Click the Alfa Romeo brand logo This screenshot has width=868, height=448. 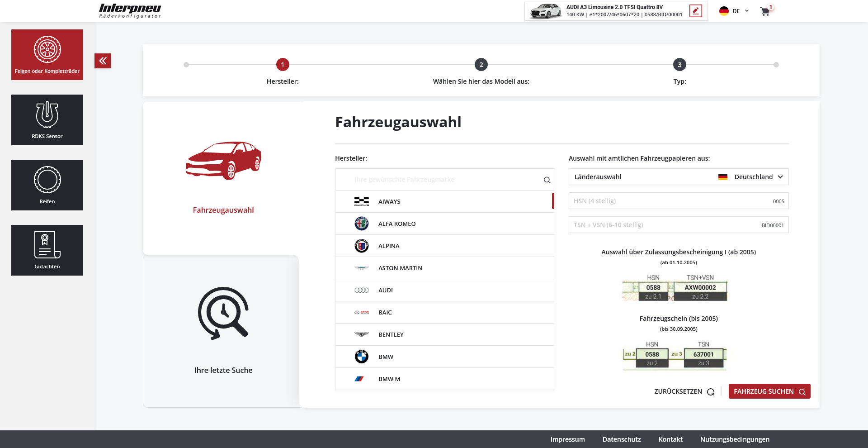[x=362, y=224]
